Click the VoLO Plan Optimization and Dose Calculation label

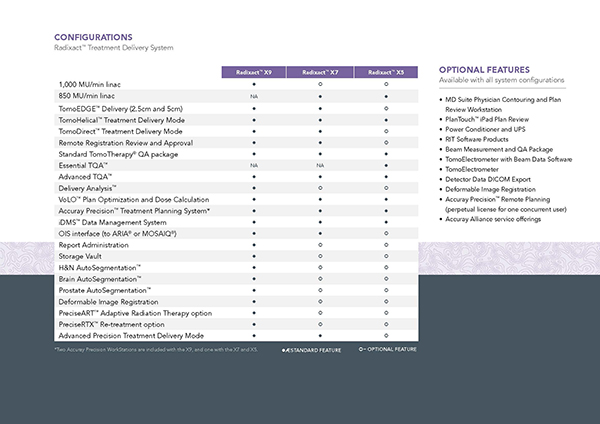pos(134,199)
